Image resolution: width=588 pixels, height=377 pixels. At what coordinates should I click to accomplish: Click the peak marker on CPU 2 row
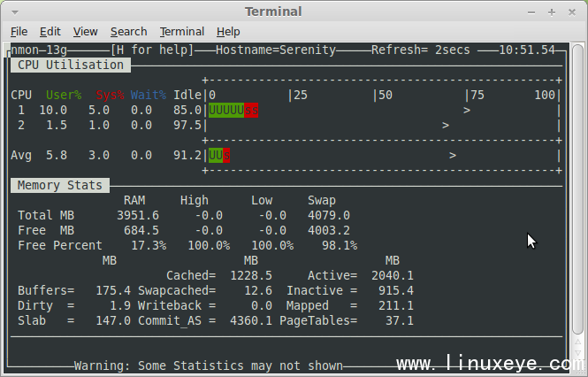coord(446,126)
